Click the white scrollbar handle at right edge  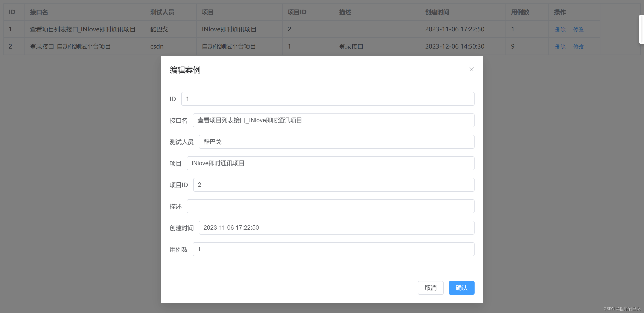coord(641,29)
